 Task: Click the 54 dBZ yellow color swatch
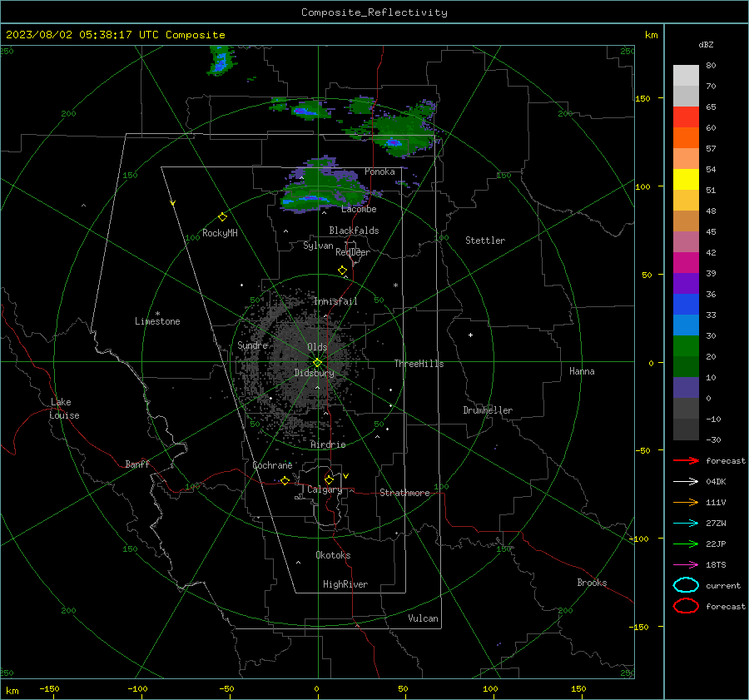[x=686, y=179]
